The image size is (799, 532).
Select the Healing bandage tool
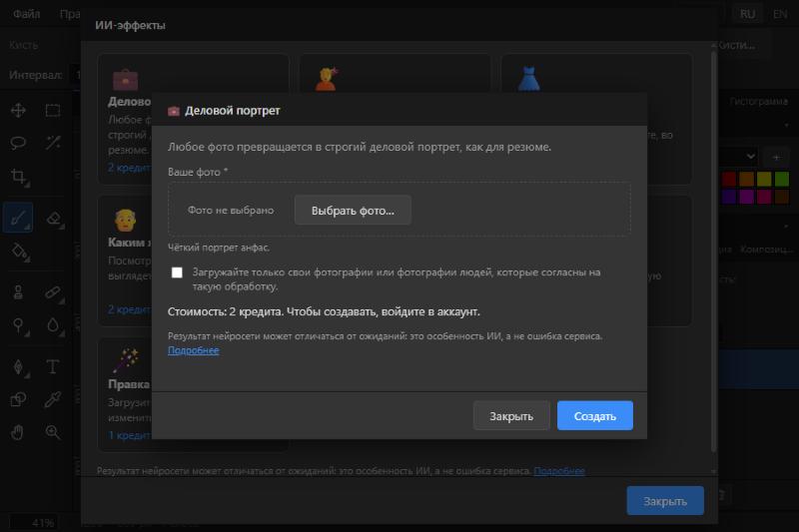click(53, 292)
